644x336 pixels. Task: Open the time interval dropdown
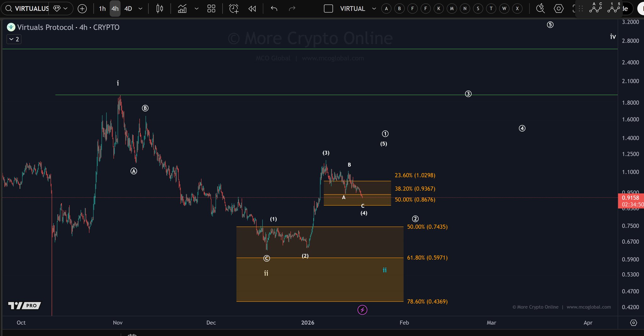(x=140, y=8)
